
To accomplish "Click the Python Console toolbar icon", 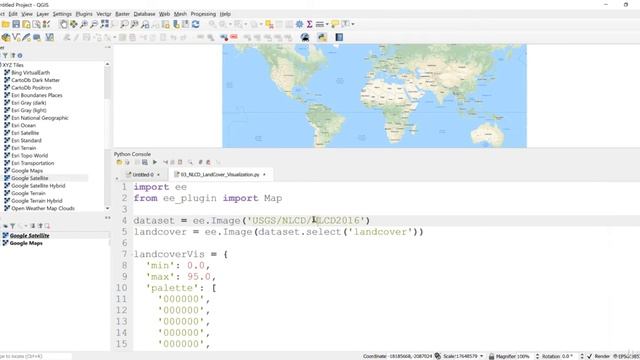I will click(322, 38).
